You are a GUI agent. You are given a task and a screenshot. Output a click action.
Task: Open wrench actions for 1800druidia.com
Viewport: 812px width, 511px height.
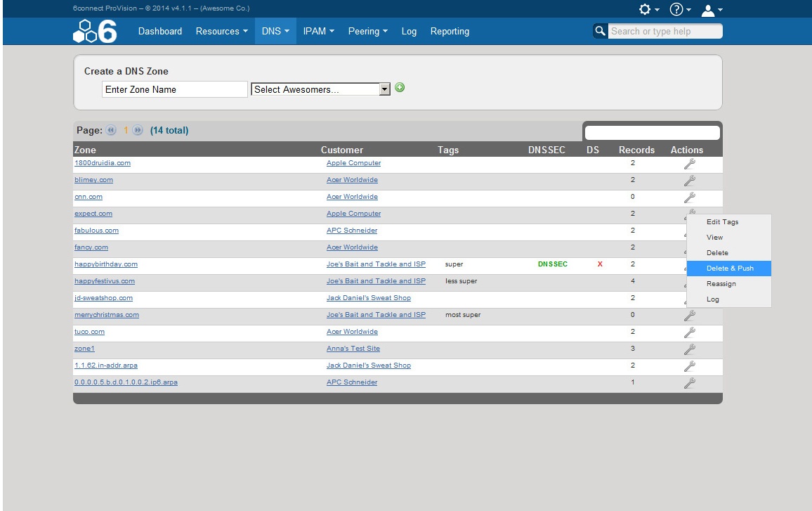pos(689,164)
